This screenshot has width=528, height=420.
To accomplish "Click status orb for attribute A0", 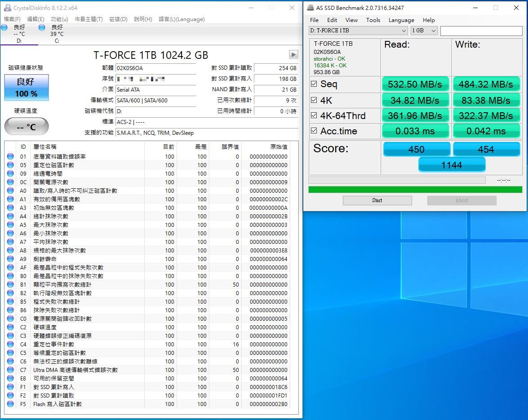I will tap(10, 190).
